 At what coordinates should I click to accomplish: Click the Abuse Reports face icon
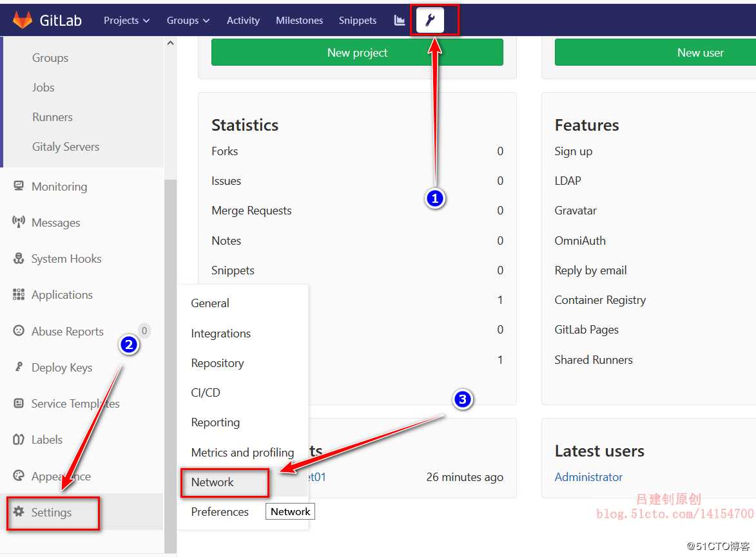pyautogui.click(x=18, y=330)
